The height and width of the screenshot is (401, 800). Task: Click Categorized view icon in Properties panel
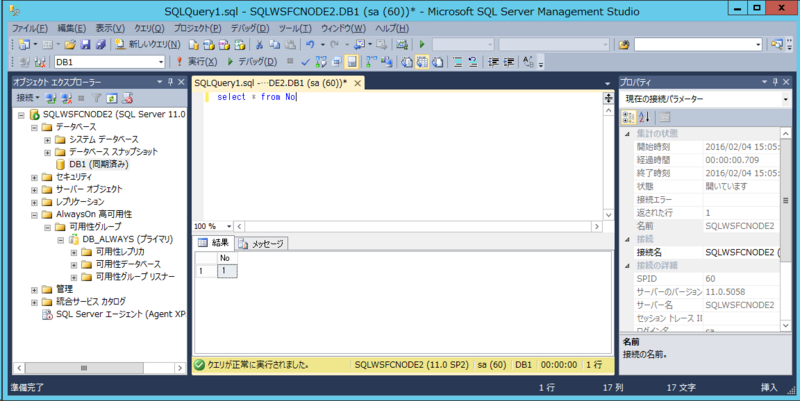pos(628,117)
